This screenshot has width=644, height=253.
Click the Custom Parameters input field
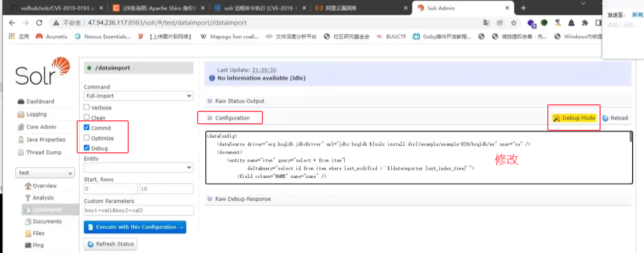point(138,210)
